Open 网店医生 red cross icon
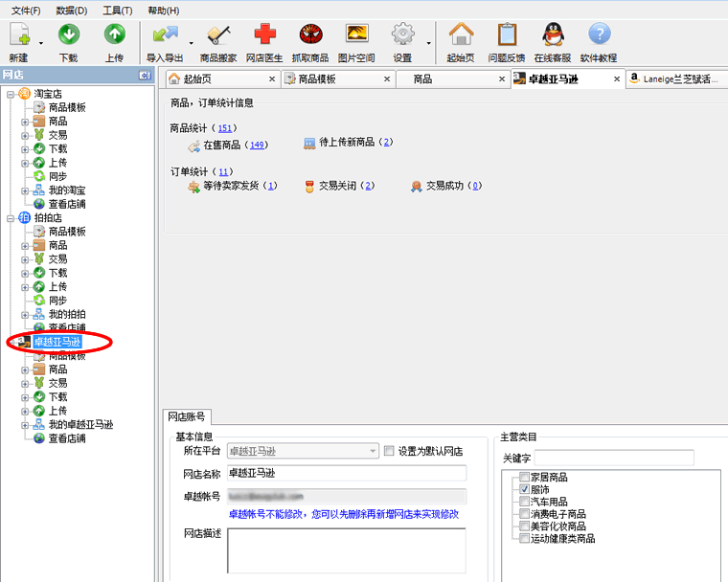Viewport: 728px width, 582px height. [x=264, y=34]
